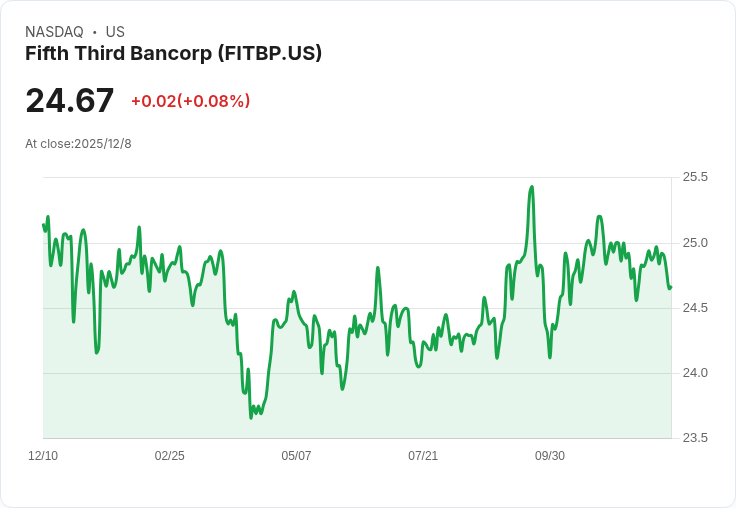Click the 09/30 date axis label
The width and height of the screenshot is (736, 508).
click(550, 455)
